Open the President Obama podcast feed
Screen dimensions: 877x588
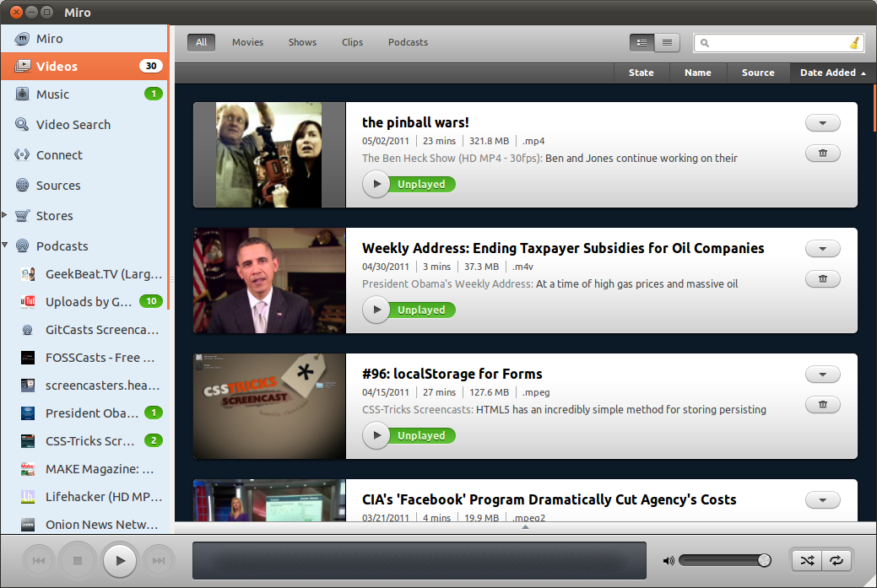[84, 413]
